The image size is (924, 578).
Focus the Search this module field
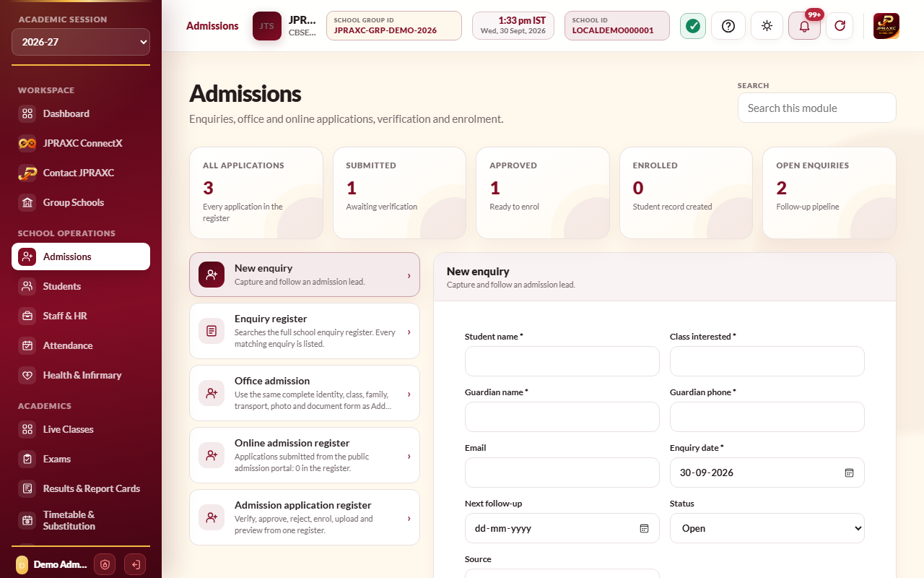817,108
